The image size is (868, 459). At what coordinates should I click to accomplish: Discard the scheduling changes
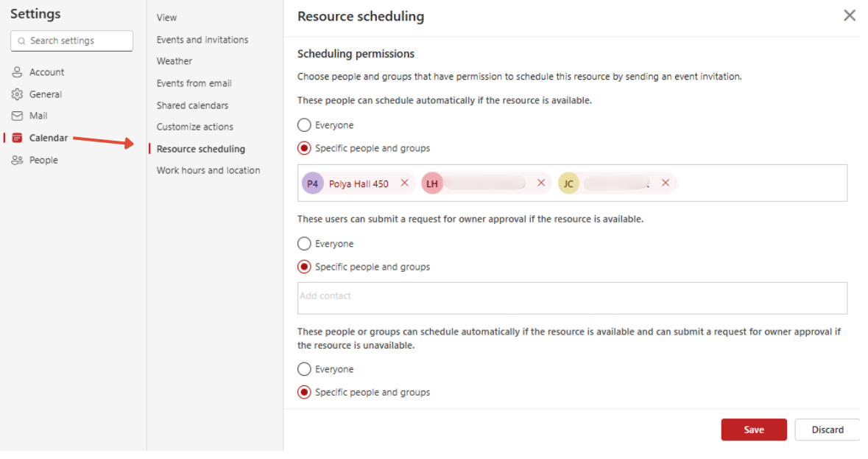tap(828, 430)
